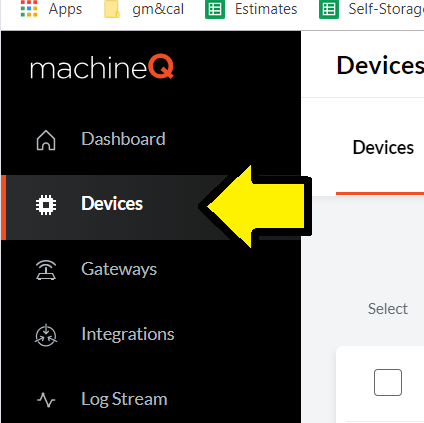Click the Estimates spreadsheet icon
Image resolution: width=424 pixels, height=423 pixels.
point(215,9)
